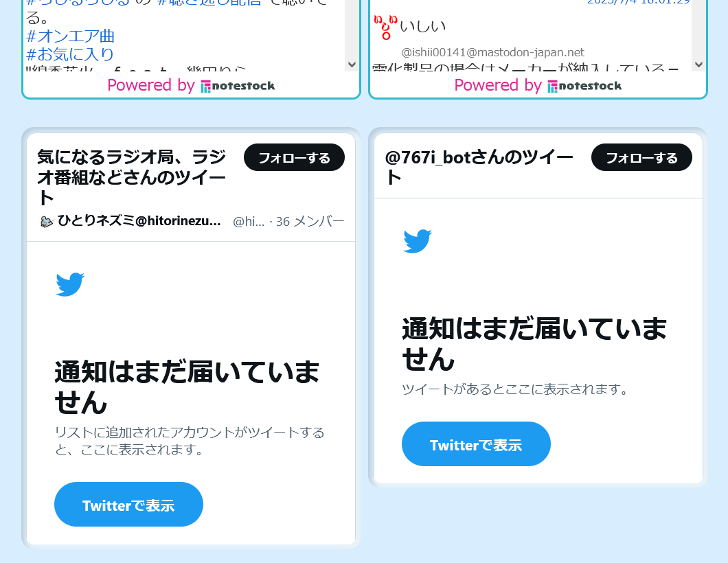Image resolution: width=728 pixels, height=563 pixels.
Task: View the 36 メンバー member list
Action: pos(310,221)
